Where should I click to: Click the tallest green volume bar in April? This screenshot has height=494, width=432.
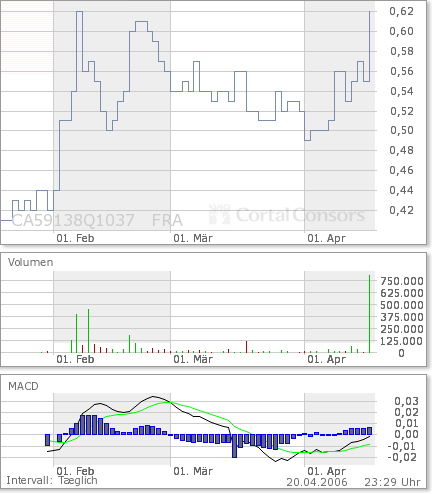point(369,314)
